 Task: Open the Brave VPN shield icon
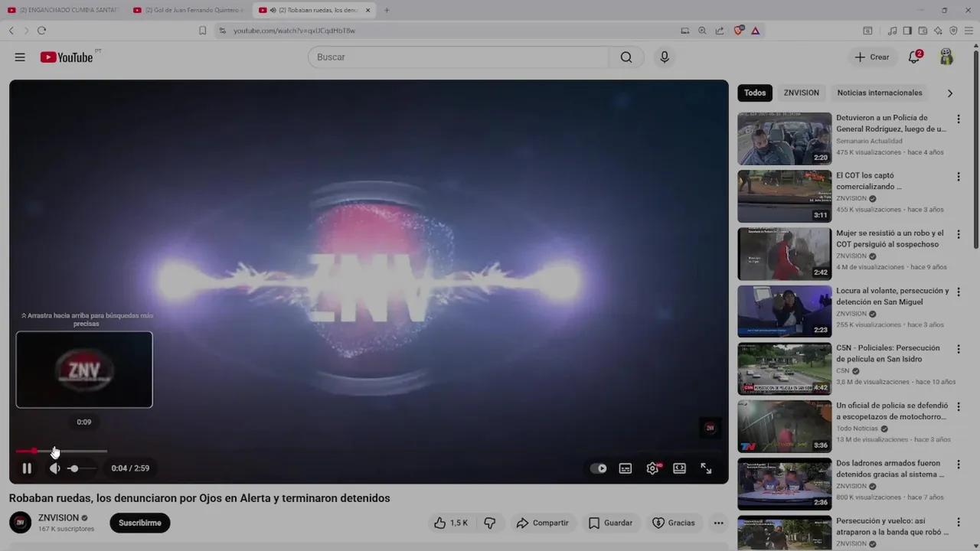pyautogui.click(x=953, y=31)
